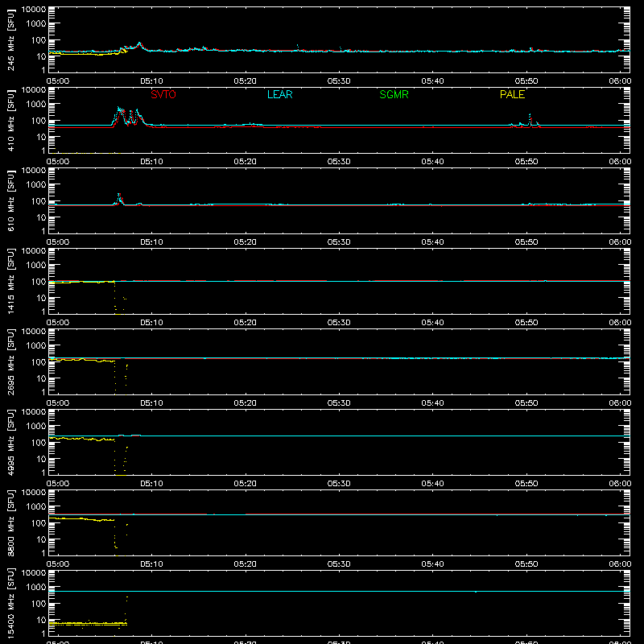The height and width of the screenshot is (644, 644).
Task: Click 05:20 tick under the 1415 MHz plot
Action: coord(246,323)
